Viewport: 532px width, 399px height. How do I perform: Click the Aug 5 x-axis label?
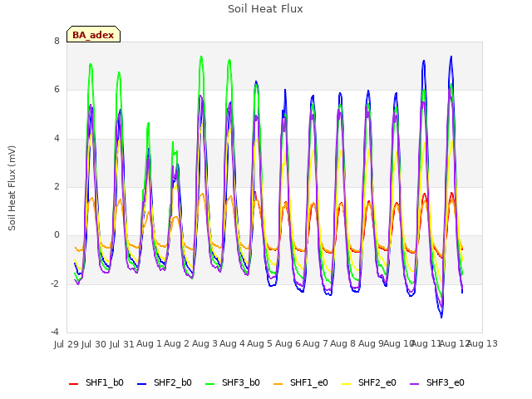click(x=259, y=343)
